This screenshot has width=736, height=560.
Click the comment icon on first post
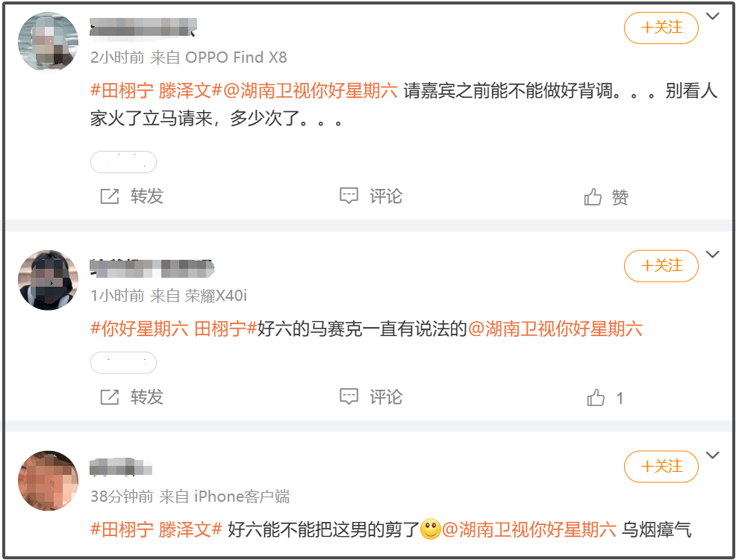(349, 196)
